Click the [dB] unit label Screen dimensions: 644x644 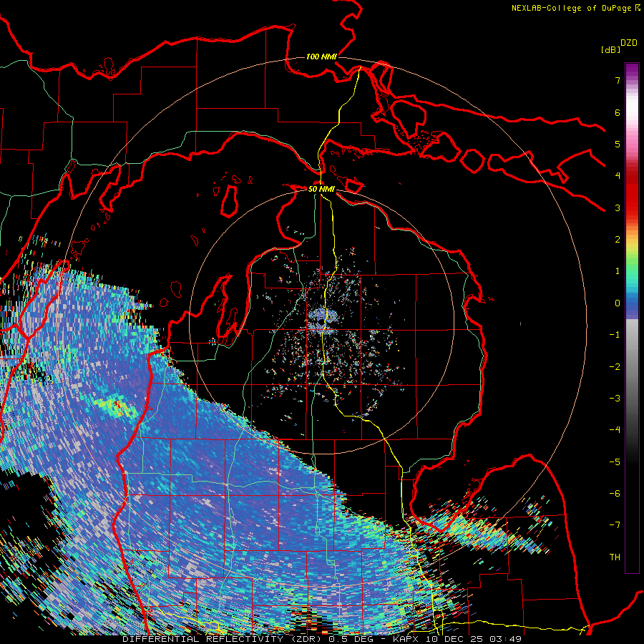[611, 50]
